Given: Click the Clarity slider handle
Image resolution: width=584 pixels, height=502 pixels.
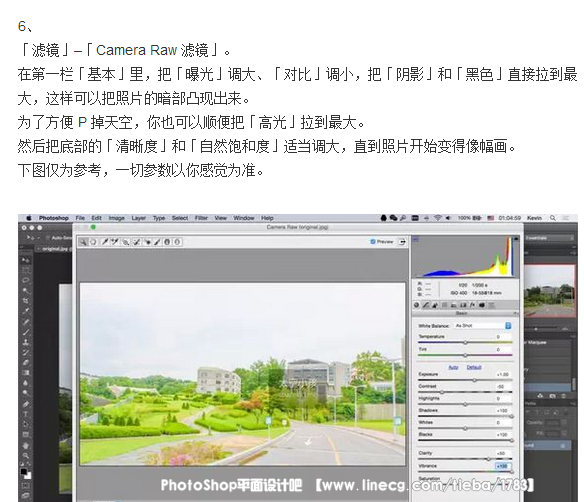Looking at the screenshot, I should (x=489, y=459).
